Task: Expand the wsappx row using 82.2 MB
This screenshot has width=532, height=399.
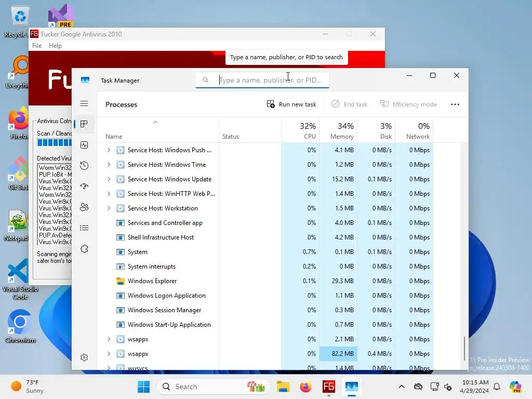Action: pyautogui.click(x=109, y=354)
